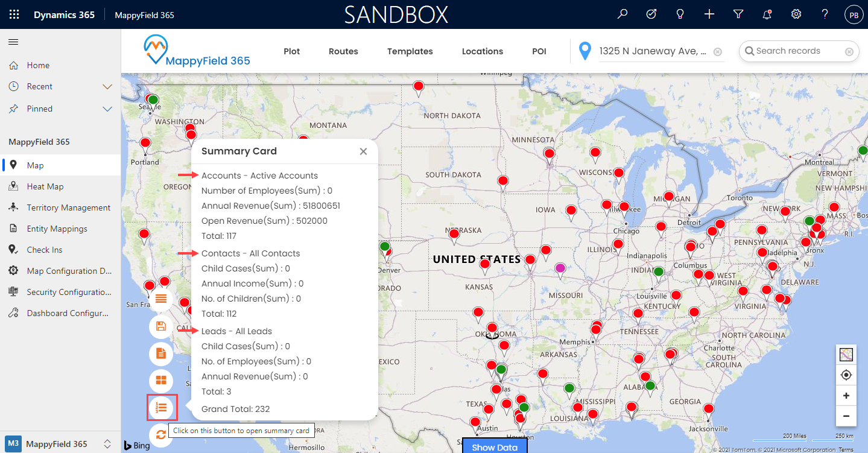This screenshot has width=868, height=453.
Task: Open Dashboard Configuration in the sidebar
Action: click(60, 313)
